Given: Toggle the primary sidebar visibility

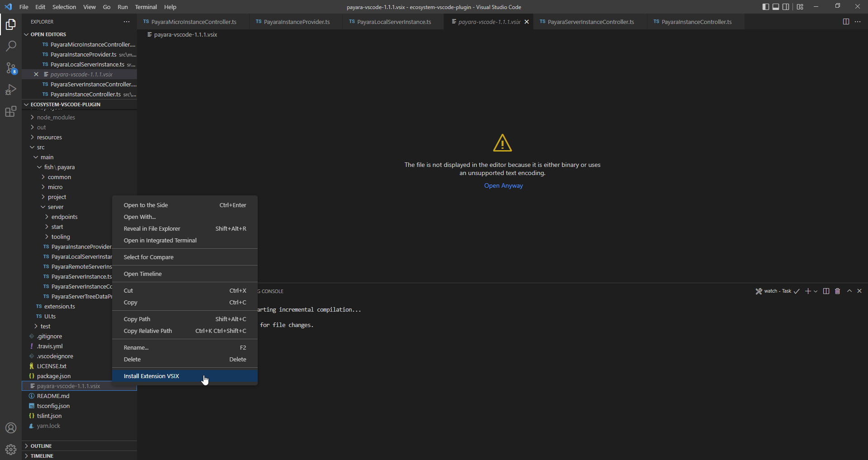Looking at the screenshot, I should 765,7.
